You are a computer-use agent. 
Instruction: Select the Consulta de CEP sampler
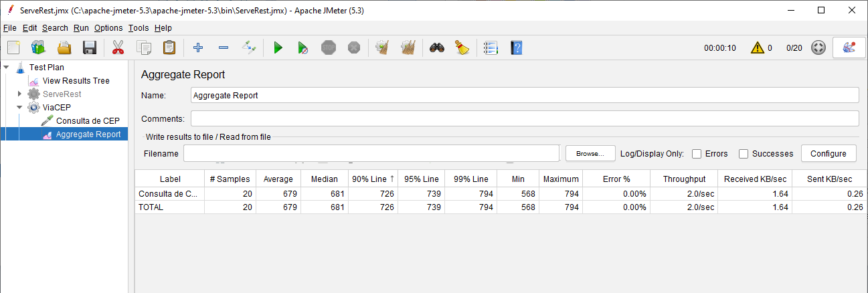[x=88, y=120]
